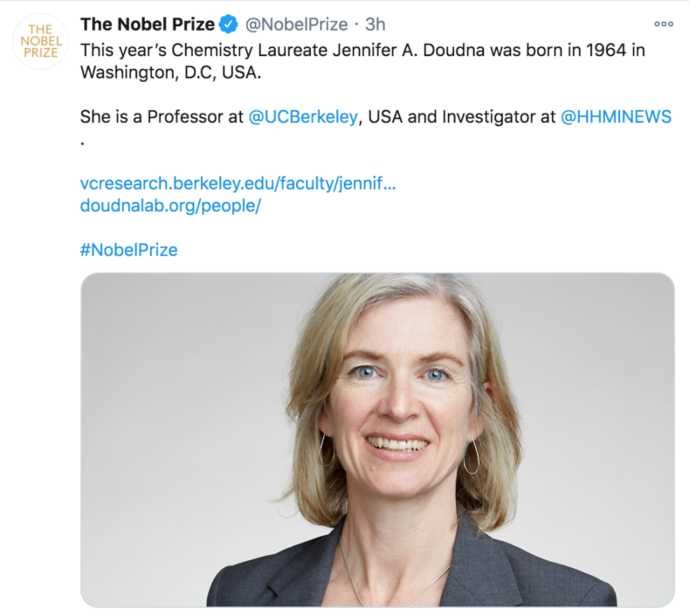689x616 pixels.
Task: Open the doudnalab.org/people/ link
Action: coord(170,207)
